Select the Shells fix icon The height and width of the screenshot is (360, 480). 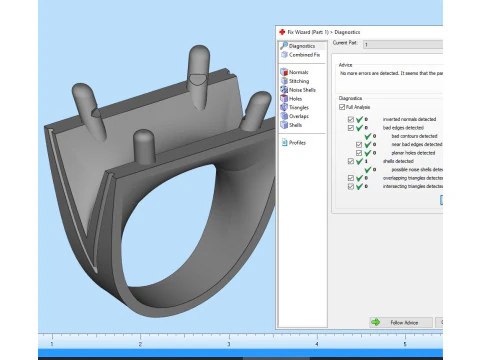[x=284, y=125]
